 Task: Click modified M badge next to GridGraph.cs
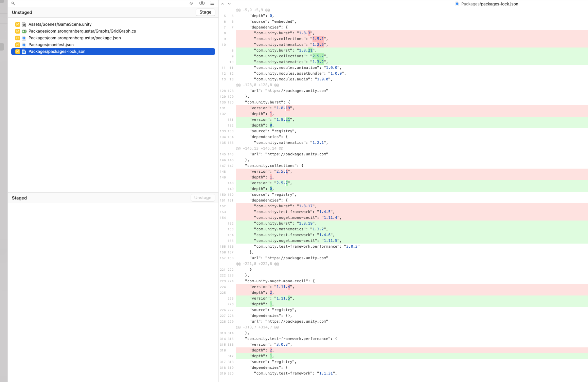coord(18,31)
